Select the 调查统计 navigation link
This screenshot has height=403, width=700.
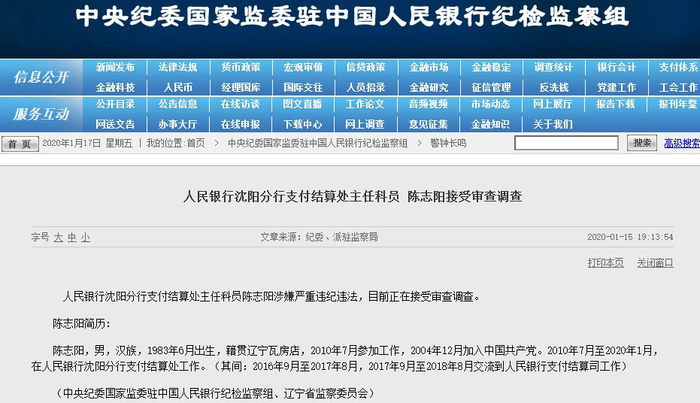point(554,67)
